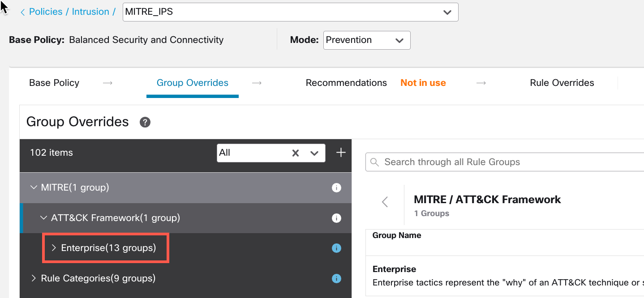
Task: Click the Intrusion breadcrumb link
Action: tap(90, 12)
